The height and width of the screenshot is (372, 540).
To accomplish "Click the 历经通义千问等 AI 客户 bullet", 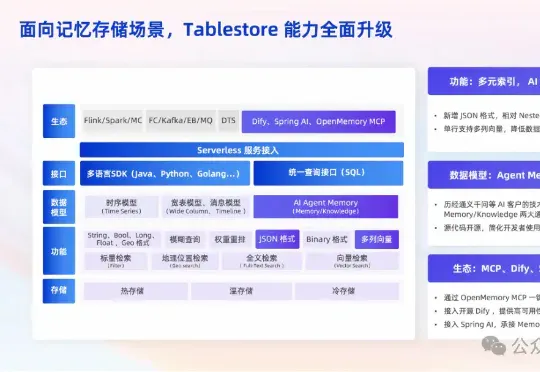I will click(491, 209).
